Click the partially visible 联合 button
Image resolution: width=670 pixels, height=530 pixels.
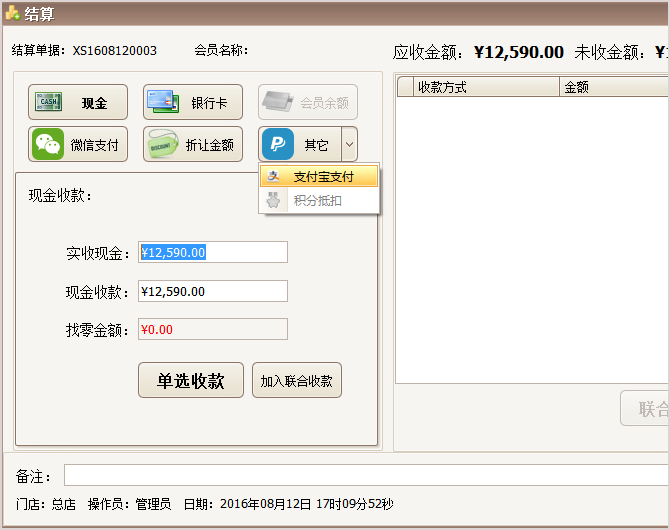[x=645, y=408]
